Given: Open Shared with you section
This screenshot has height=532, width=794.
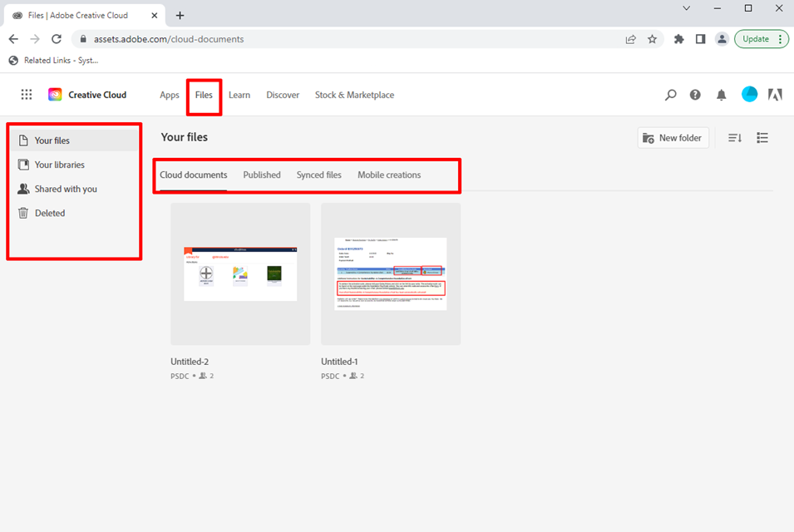Looking at the screenshot, I should click(x=75, y=189).
